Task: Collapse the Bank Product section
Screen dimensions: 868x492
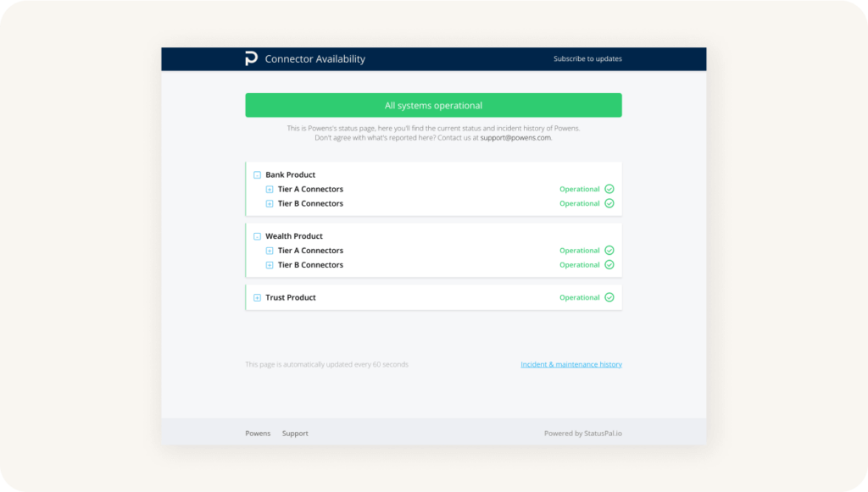Action: tap(257, 174)
